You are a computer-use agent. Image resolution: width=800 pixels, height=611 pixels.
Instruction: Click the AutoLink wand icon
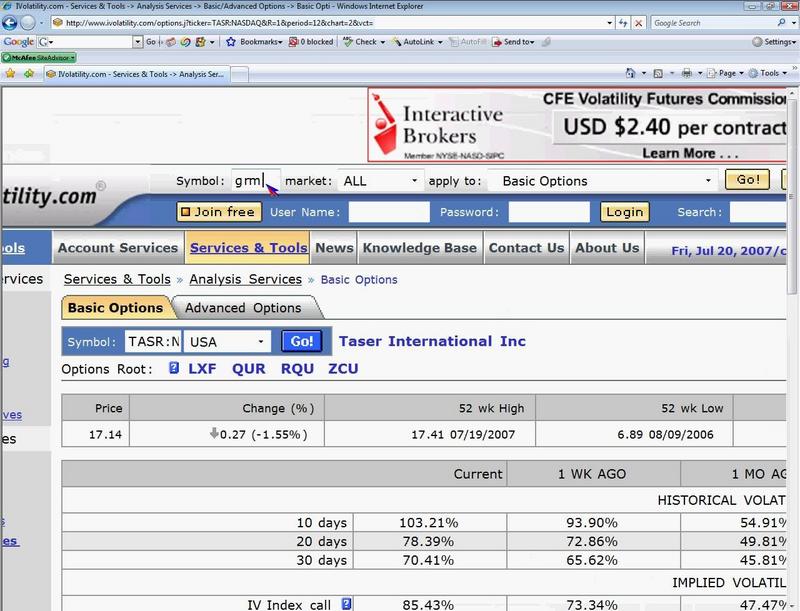[396, 42]
